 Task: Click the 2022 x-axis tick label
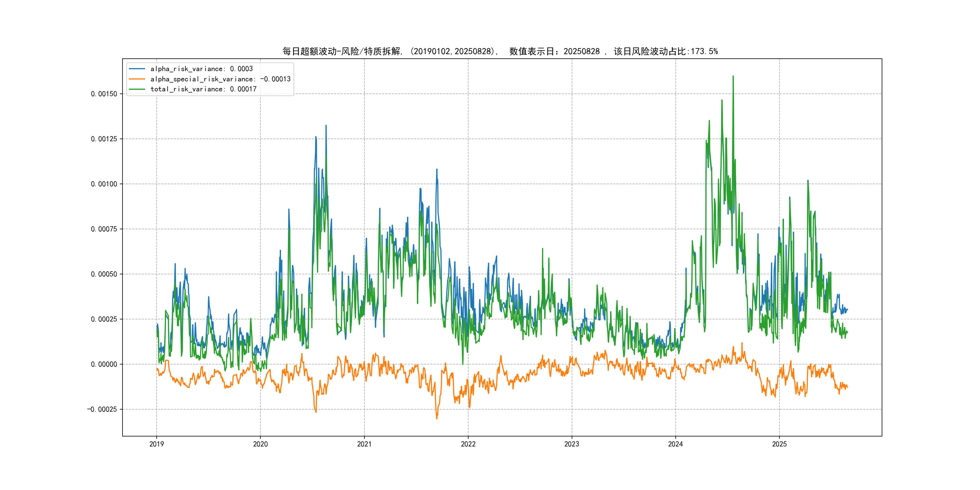coord(468,444)
